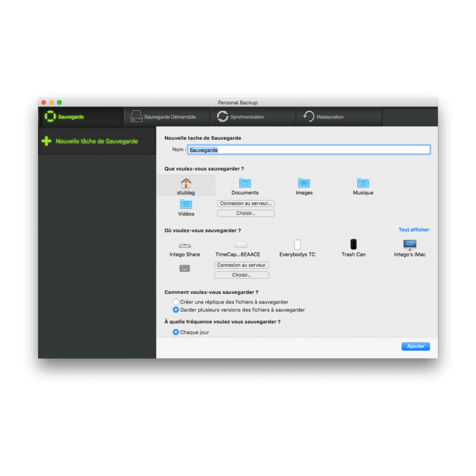Click the yellow minimize window button
476x476 pixels.
[x=52, y=102]
